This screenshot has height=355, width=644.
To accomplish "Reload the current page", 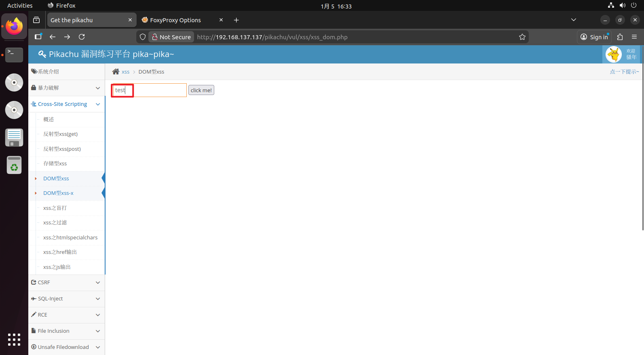I will point(82,37).
